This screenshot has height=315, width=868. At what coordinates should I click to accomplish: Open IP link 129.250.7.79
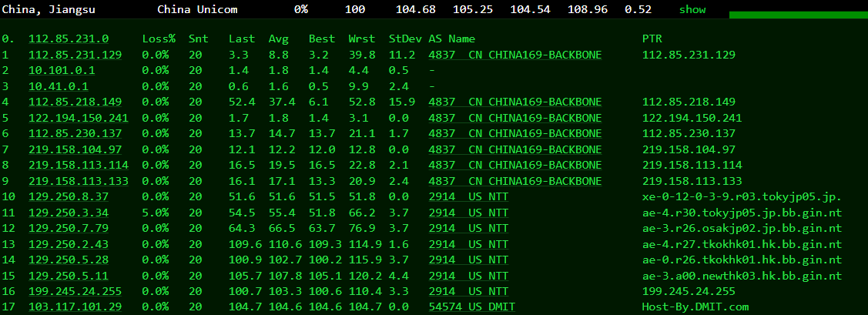[x=69, y=228]
